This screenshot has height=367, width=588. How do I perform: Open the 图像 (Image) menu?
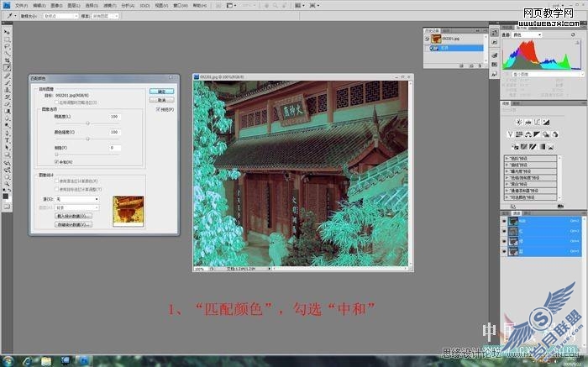tap(56, 6)
